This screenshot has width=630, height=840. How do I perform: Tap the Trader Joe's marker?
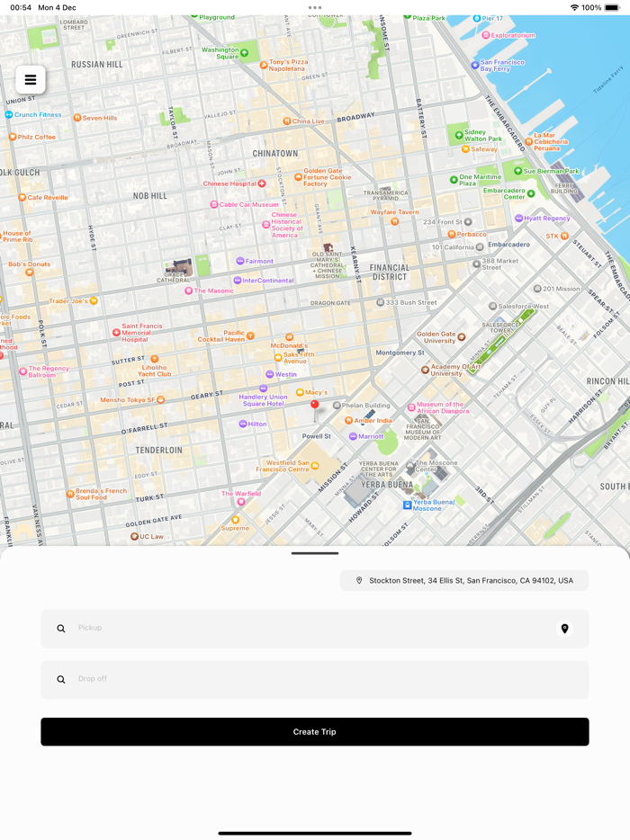[x=94, y=301]
